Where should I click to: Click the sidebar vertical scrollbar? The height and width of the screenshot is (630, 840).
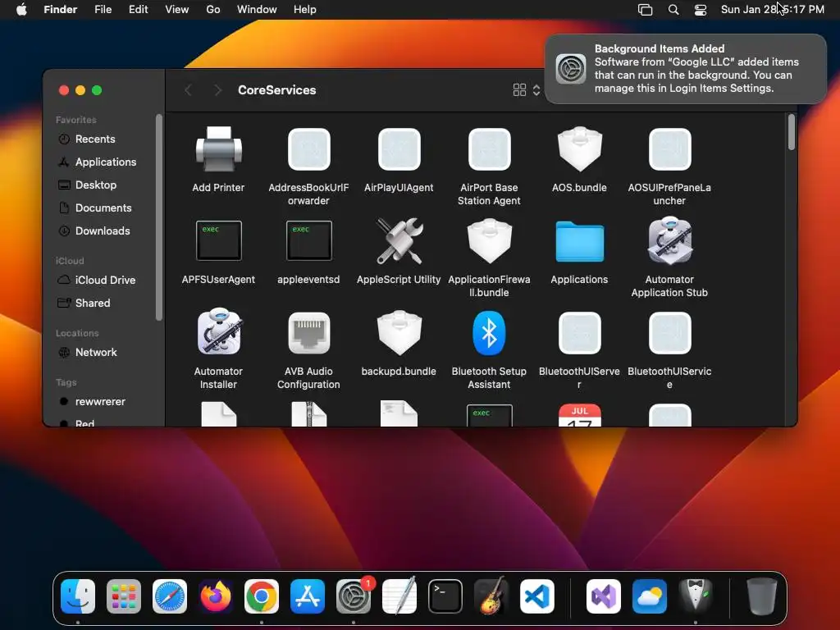(x=158, y=217)
